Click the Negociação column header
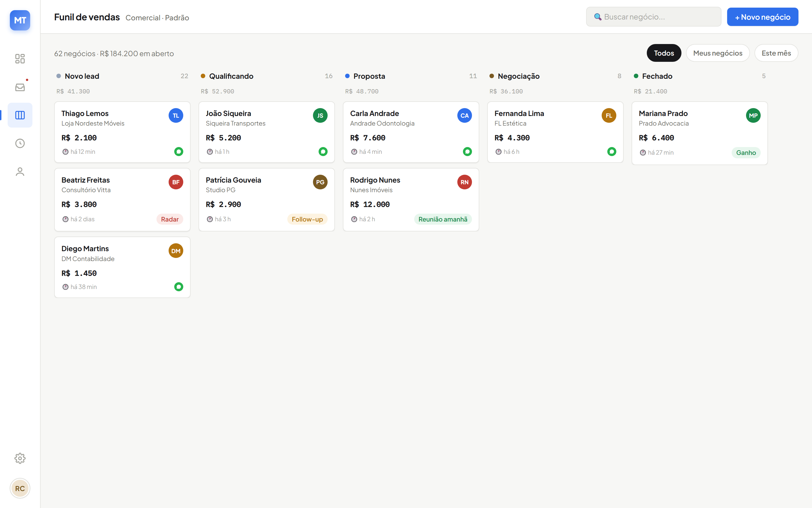This screenshot has width=812, height=508. 518,76
